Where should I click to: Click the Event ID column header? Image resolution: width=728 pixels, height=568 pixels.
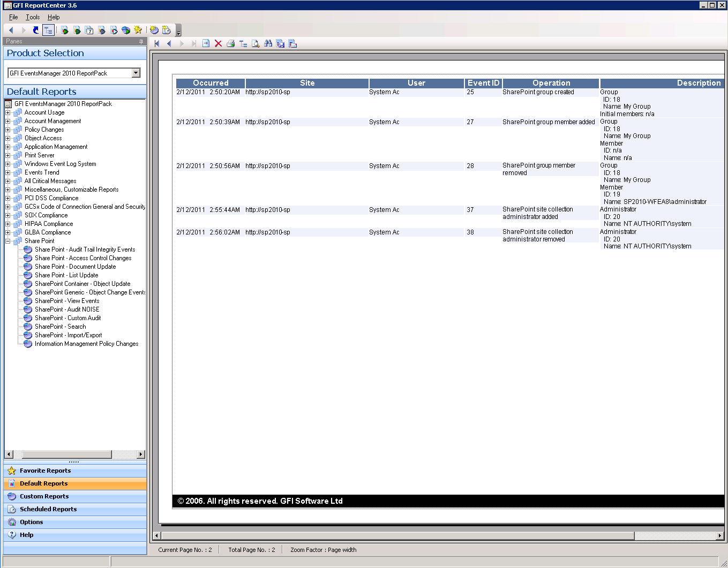point(483,83)
